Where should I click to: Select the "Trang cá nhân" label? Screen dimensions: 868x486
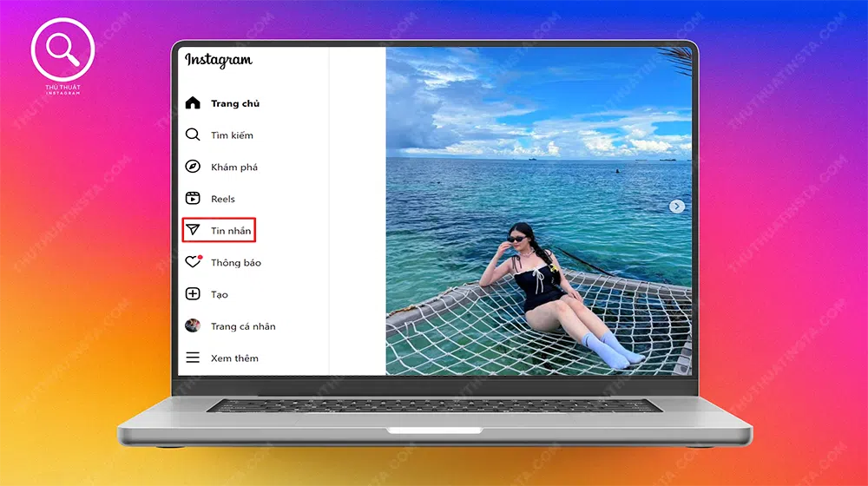click(243, 326)
